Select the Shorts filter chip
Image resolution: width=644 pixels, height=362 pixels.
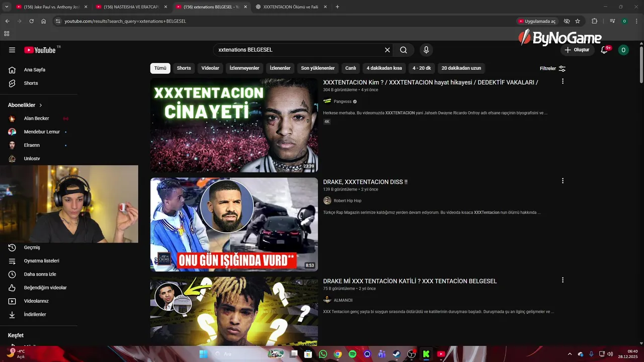[184, 68]
